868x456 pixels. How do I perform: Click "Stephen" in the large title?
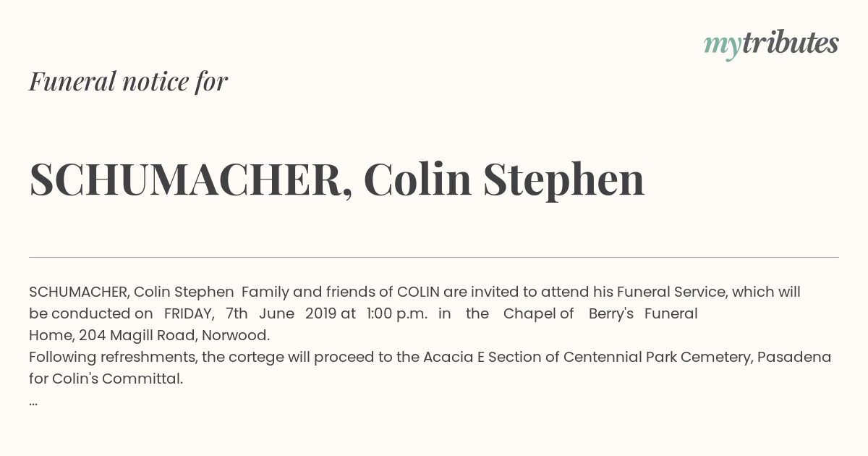(564, 181)
